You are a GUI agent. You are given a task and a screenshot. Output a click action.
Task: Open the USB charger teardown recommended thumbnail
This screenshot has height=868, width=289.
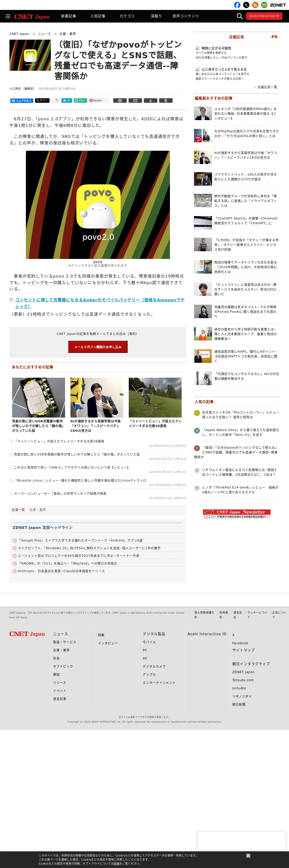pos(38,398)
